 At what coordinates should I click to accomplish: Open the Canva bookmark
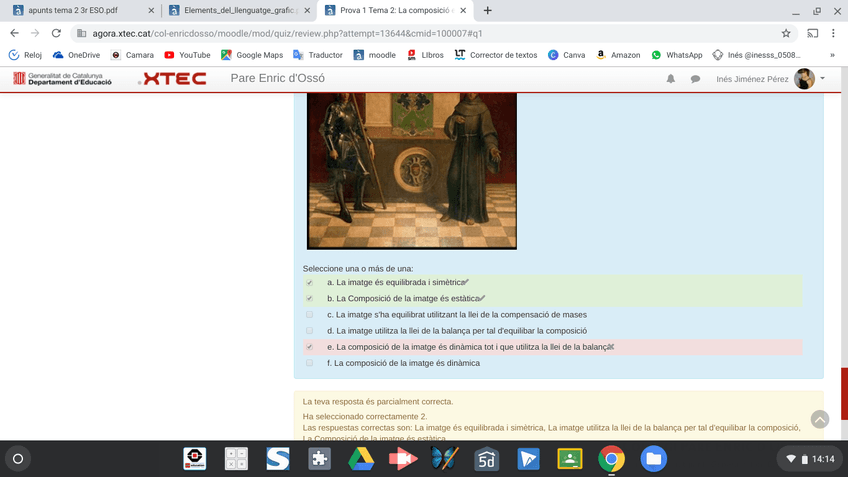(566, 55)
